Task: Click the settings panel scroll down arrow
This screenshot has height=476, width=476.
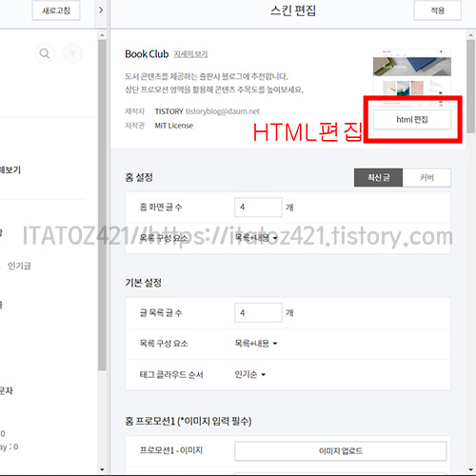Action: click(x=470, y=469)
